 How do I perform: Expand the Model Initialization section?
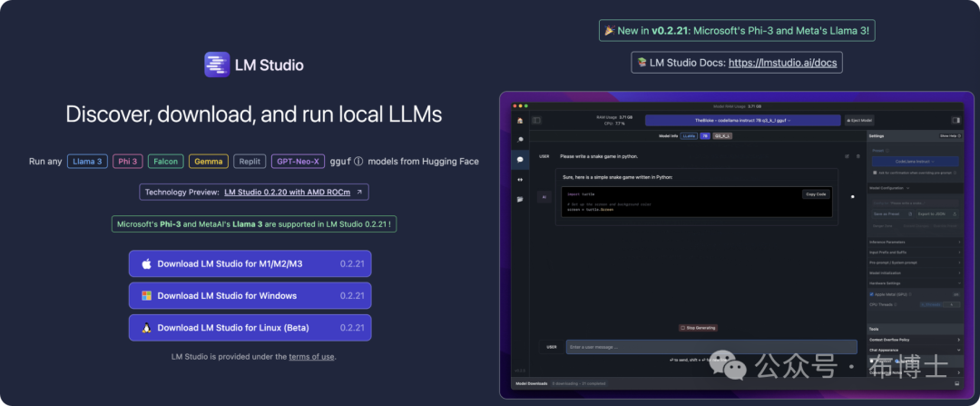pos(914,273)
